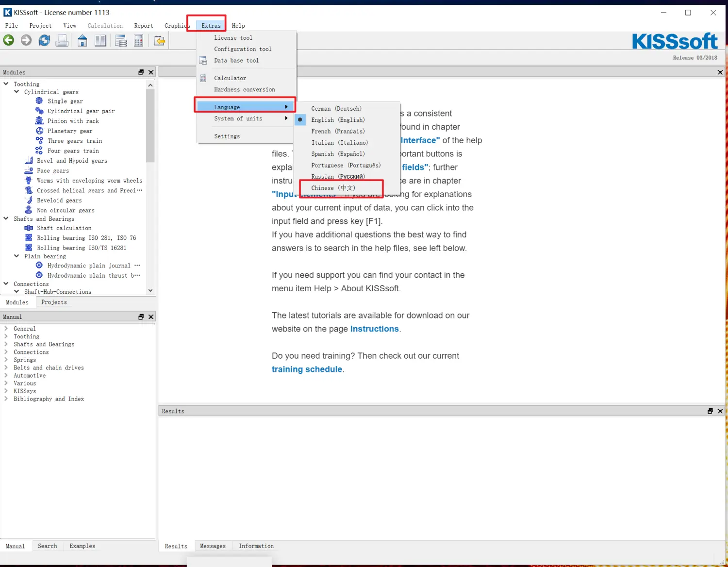This screenshot has width=728, height=567.
Task: Click the calculator toolbar icon
Action: [138, 40]
